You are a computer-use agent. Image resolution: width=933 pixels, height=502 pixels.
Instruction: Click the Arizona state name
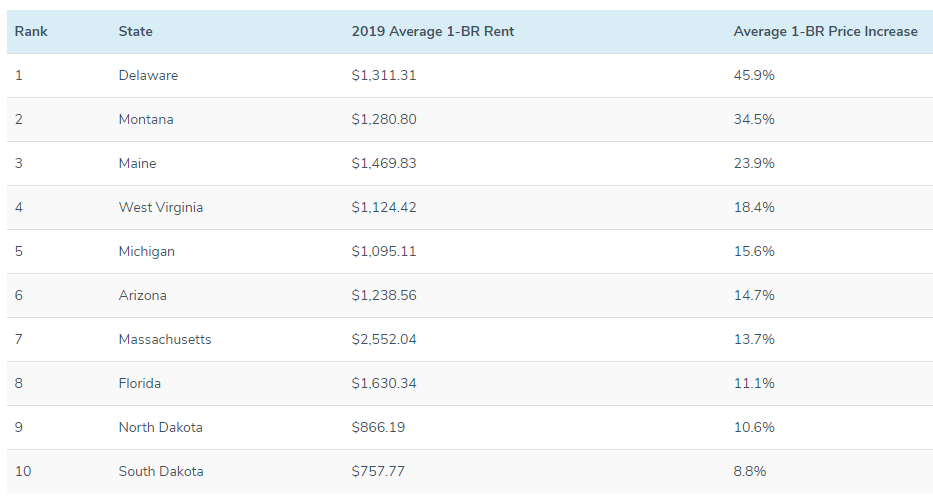142,295
